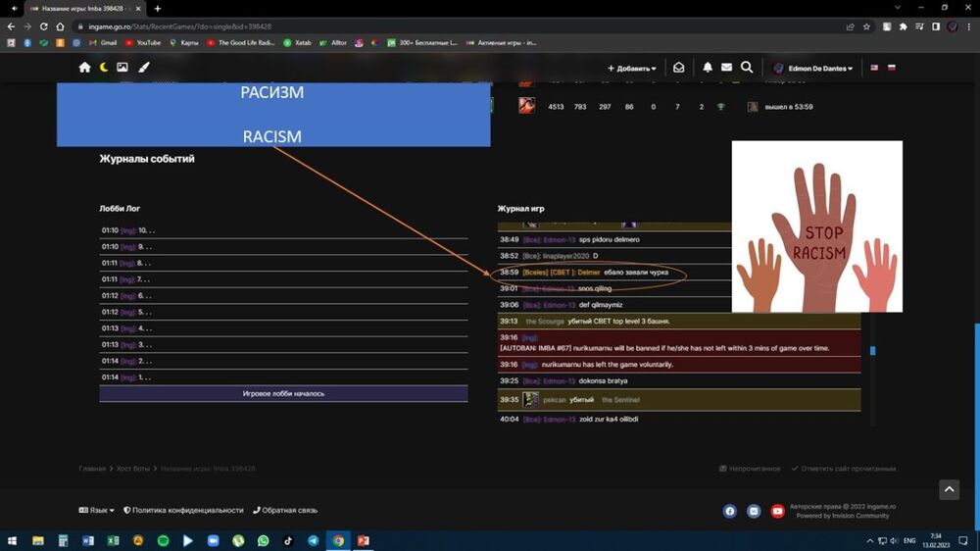The width and height of the screenshot is (980, 551).
Task: Open Edmon De Dantes user menu
Action: tap(813, 69)
